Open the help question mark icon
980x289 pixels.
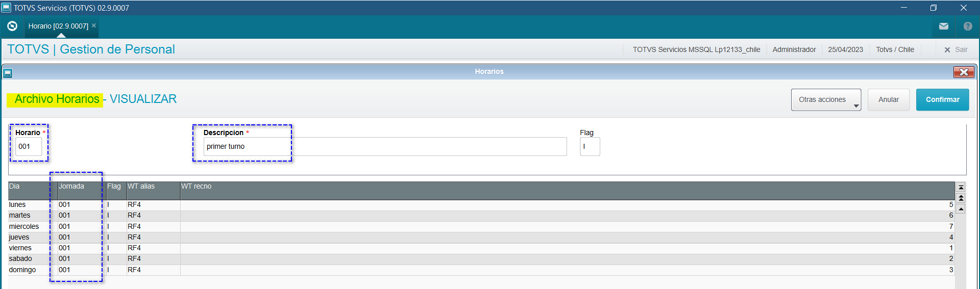(x=967, y=26)
